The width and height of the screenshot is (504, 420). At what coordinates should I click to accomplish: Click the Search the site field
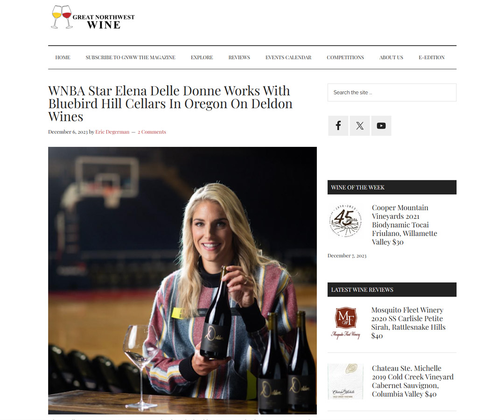click(x=392, y=92)
